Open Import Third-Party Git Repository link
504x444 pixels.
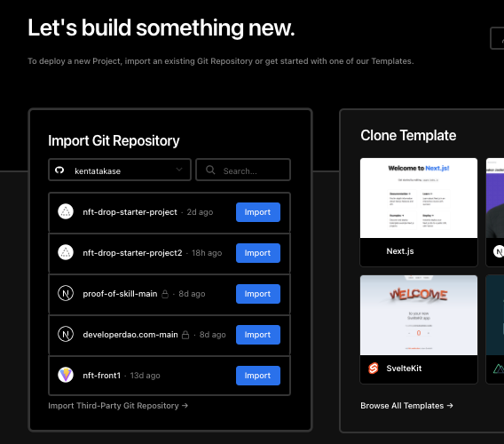[118, 406]
